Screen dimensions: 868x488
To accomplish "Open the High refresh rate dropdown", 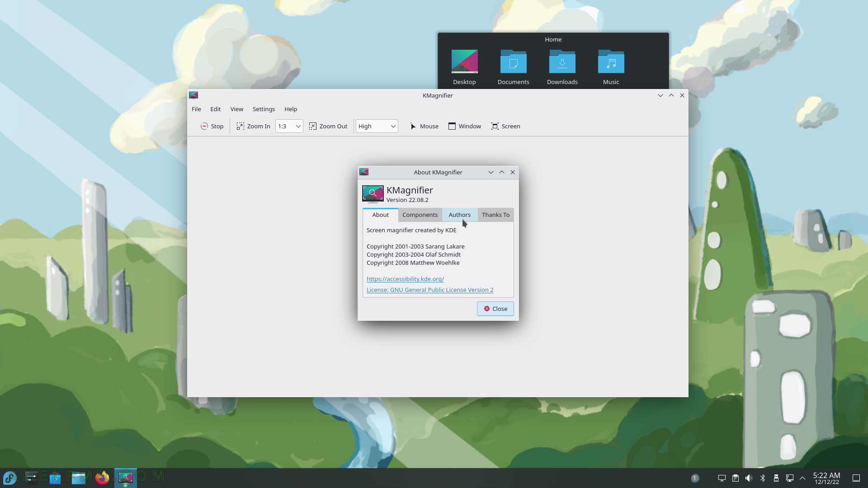I will pyautogui.click(x=377, y=126).
